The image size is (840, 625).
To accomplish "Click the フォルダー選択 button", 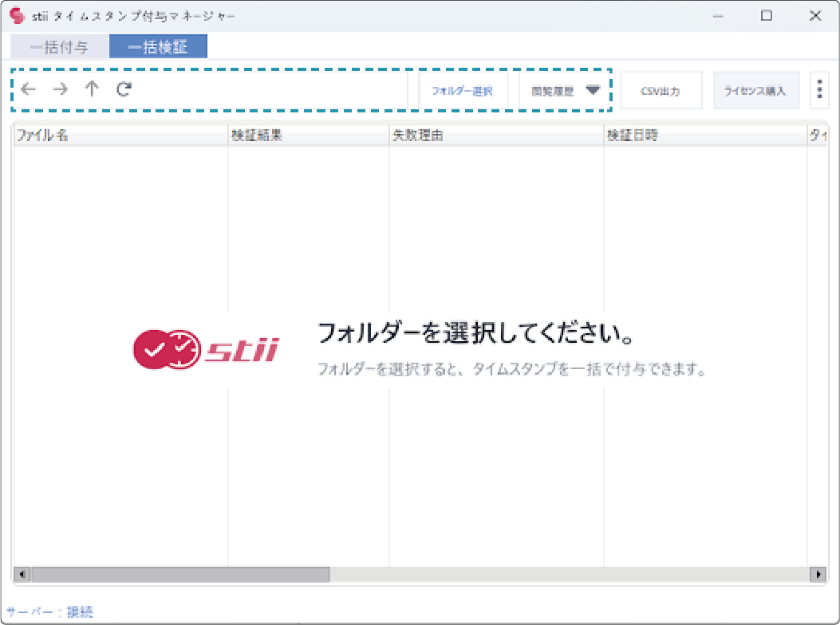I will pyautogui.click(x=463, y=91).
